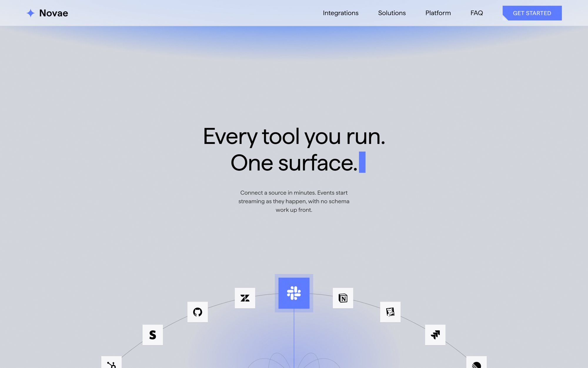The height and width of the screenshot is (368, 588).
Task: Choose the Jira integration icon
Action: pos(435,335)
